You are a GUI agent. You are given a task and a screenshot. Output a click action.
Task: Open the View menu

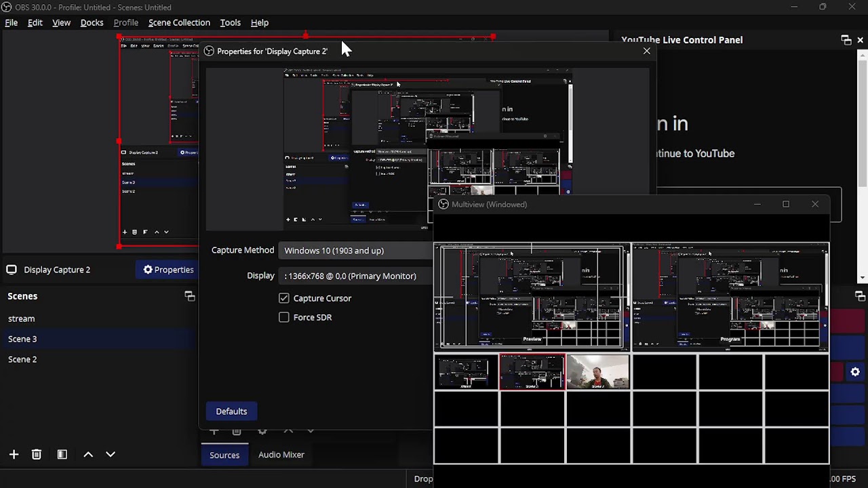(x=61, y=22)
